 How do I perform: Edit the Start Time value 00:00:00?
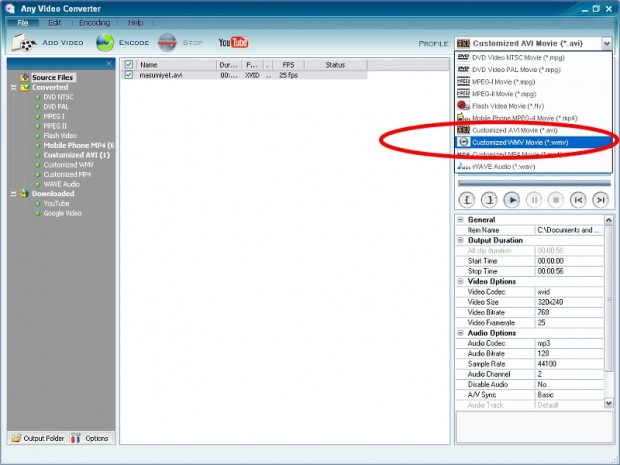569,261
